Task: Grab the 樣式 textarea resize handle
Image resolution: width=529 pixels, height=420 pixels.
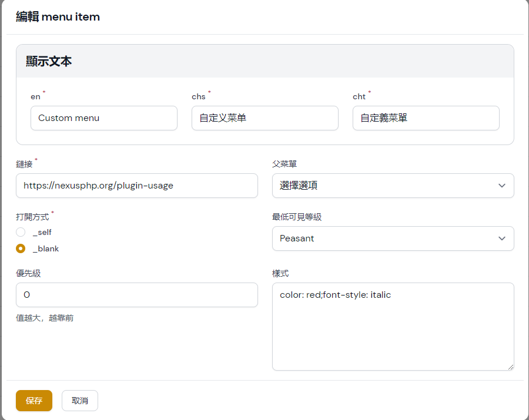Action: tap(510, 367)
